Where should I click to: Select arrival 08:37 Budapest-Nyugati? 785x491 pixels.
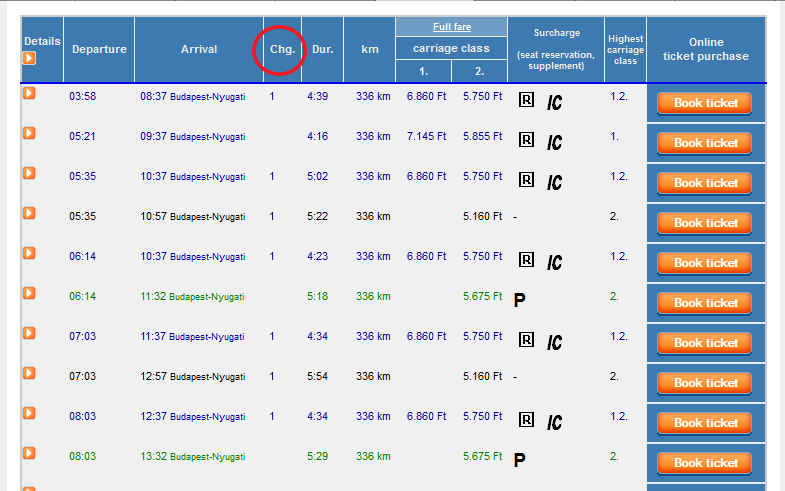pyautogui.click(x=193, y=96)
